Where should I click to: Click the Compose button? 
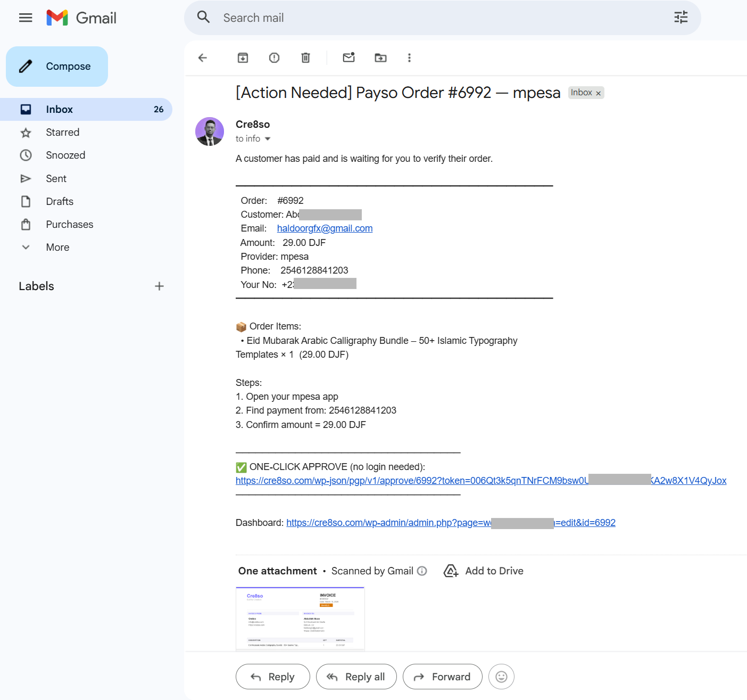coord(57,67)
